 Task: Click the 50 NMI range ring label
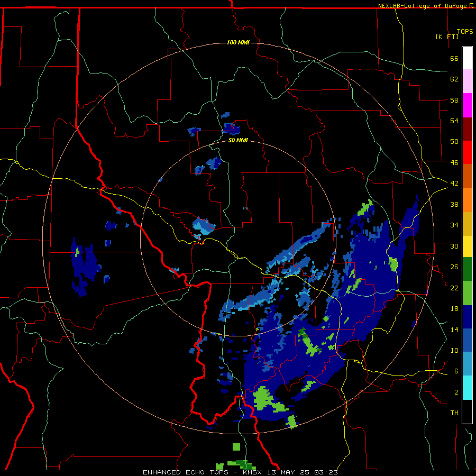coord(238,140)
